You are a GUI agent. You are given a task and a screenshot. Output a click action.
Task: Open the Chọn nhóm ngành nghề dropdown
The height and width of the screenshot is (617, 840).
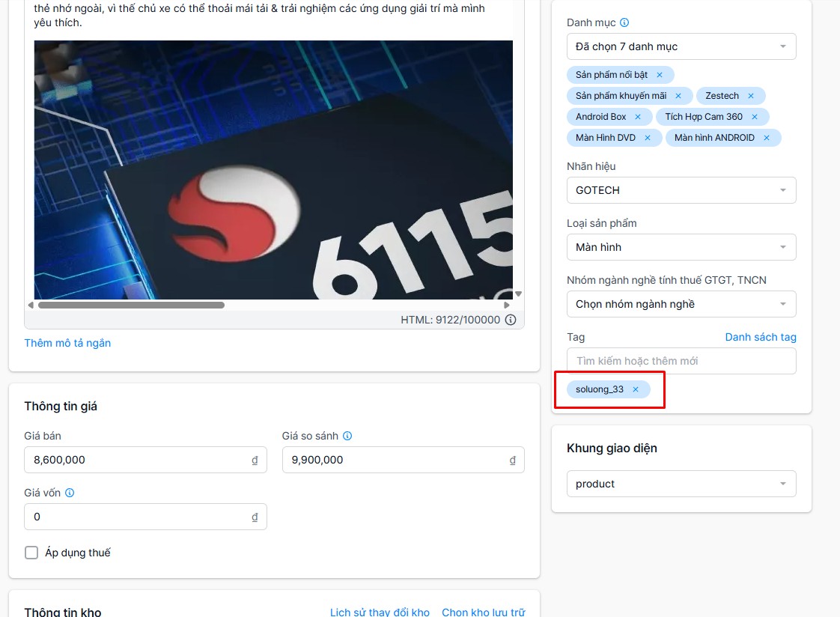681,304
